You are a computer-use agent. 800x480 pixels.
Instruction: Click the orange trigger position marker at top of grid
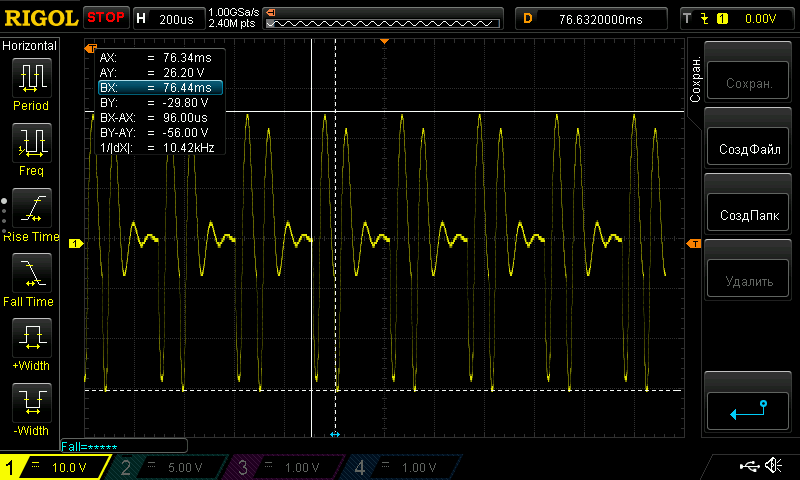[385, 41]
